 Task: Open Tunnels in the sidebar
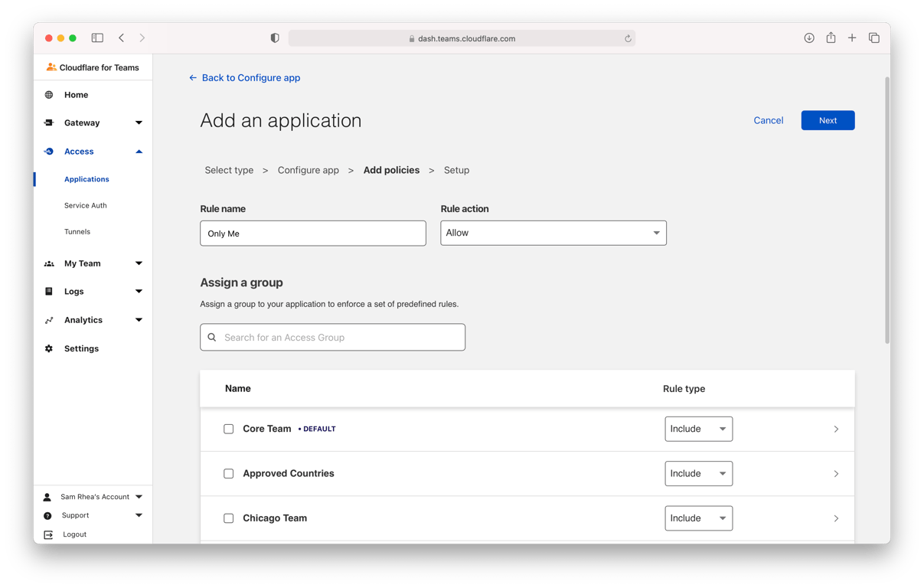[x=77, y=231]
